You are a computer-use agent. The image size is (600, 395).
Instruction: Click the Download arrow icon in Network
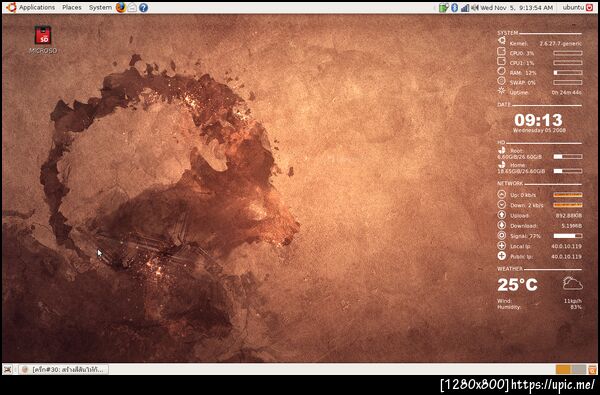(x=502, y=225)
